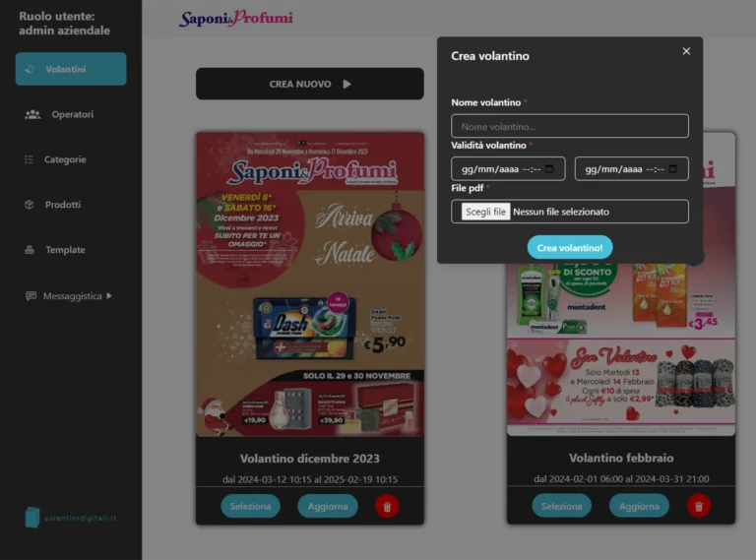Click the play arrow on CREA NUOVO
The width and height of the screenshot is (756, 560).
click(x=347, y=84)
